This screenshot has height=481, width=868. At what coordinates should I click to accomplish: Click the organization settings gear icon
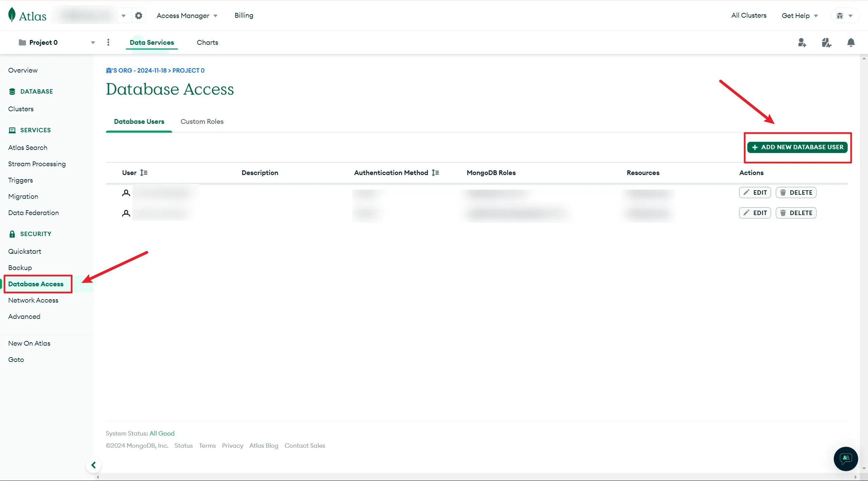click(139, 16)
